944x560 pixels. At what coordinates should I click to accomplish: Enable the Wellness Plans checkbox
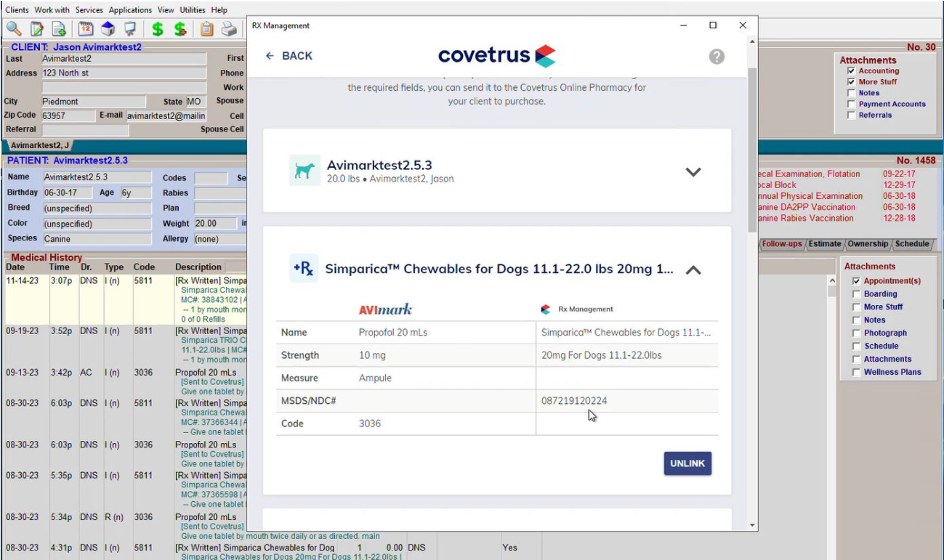coord(856,373)
